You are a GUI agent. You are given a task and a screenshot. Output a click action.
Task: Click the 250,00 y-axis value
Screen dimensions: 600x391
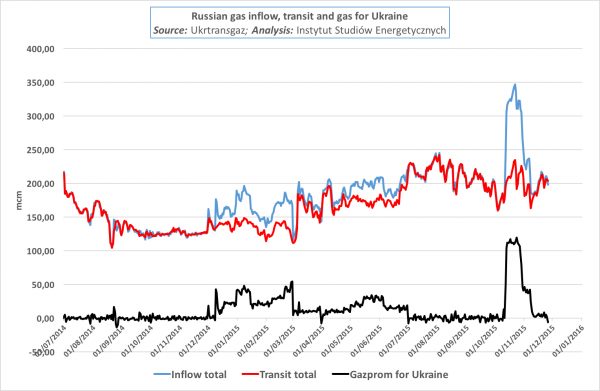(x=41, y=150)
